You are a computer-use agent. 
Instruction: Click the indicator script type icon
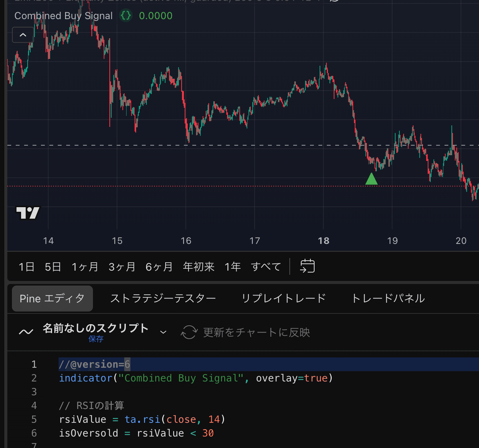pyautogui.click(x=26, y=332)
